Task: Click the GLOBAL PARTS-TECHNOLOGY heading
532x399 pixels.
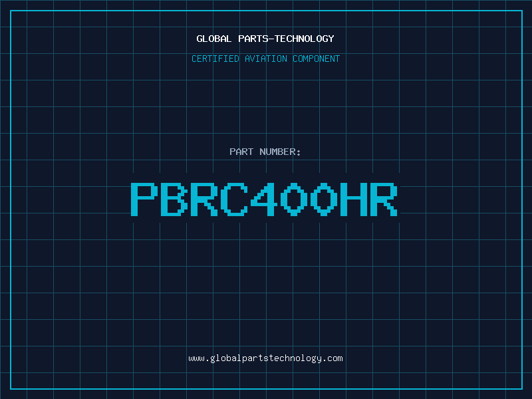Action: click(x=265, y=39)
